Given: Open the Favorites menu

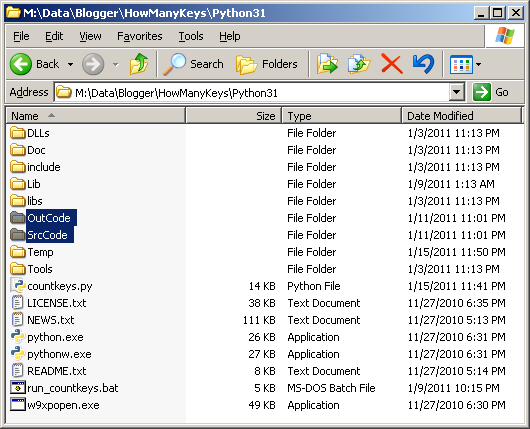Looking at the screenshot, I should pos(140,36).
